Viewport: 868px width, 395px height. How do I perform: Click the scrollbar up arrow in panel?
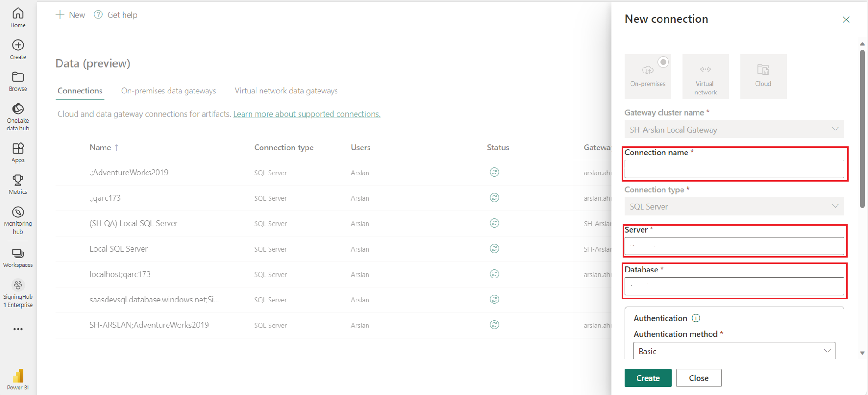tap(862, 44)
